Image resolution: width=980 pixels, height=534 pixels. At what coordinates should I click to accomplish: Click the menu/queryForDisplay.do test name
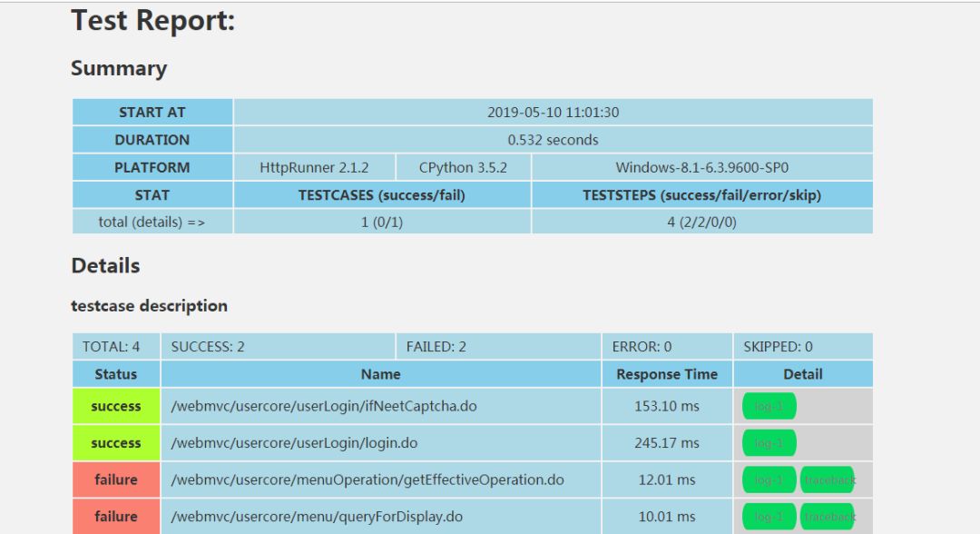tap(317, 517)
